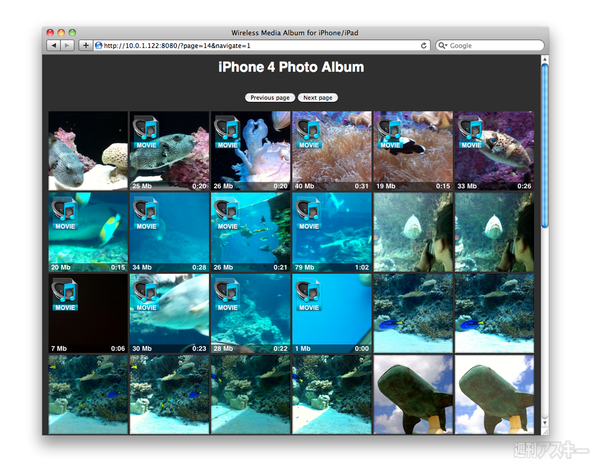Viewport: 600px width, 470px height.
Task: Click the scrollbar down arrow
Action: click(x=545, y=423)
